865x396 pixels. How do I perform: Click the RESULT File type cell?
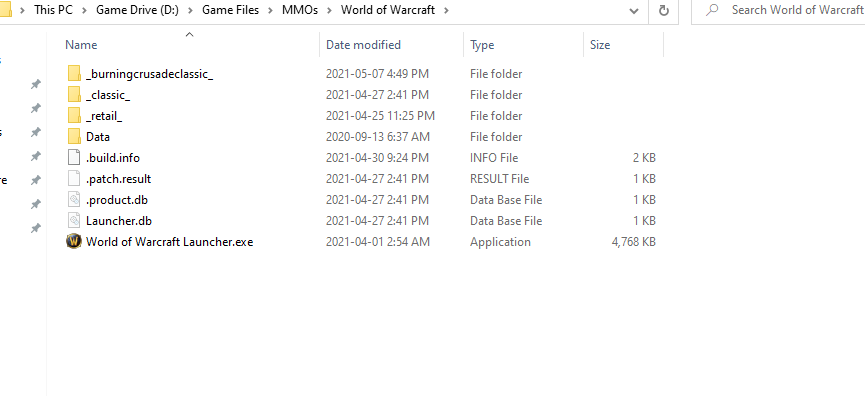[x=499, y=179]
